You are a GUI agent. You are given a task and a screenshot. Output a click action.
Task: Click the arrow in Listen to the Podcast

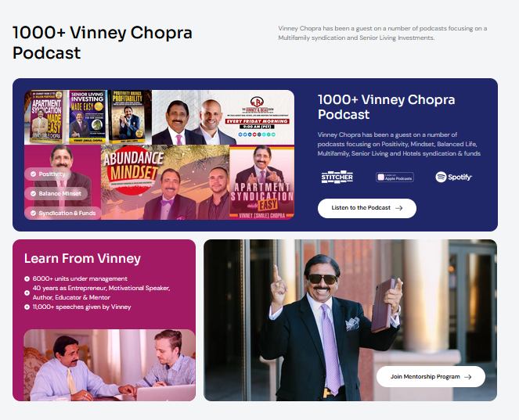click(x=399, y=208)
